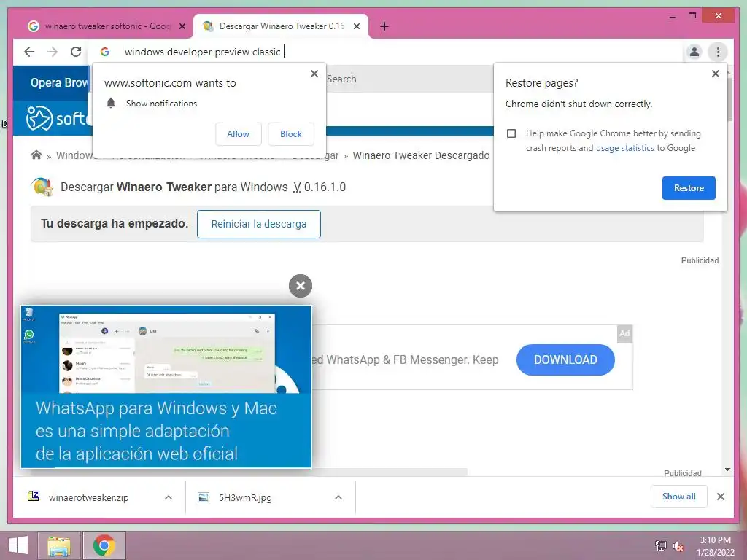
Task: Check the send crash reports checkbox
Action: point(511,133)
